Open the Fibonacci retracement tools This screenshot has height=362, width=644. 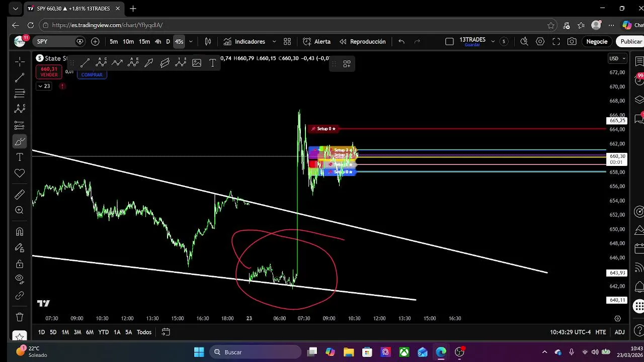click(20, 94)
